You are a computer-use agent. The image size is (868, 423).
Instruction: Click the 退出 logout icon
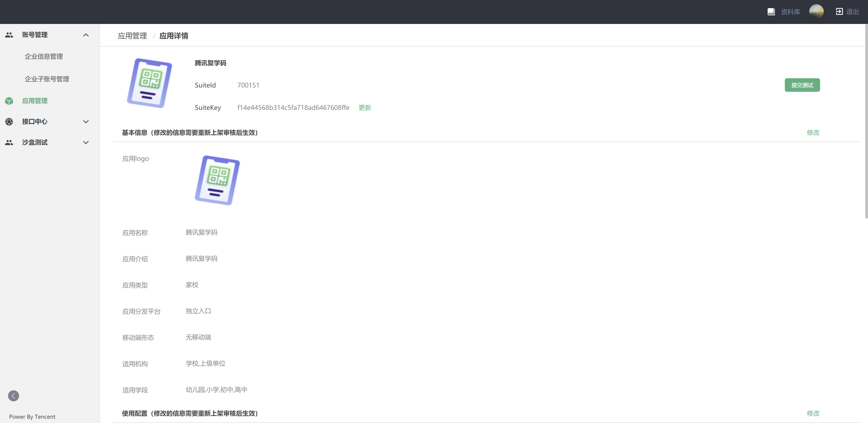point(839,12)
